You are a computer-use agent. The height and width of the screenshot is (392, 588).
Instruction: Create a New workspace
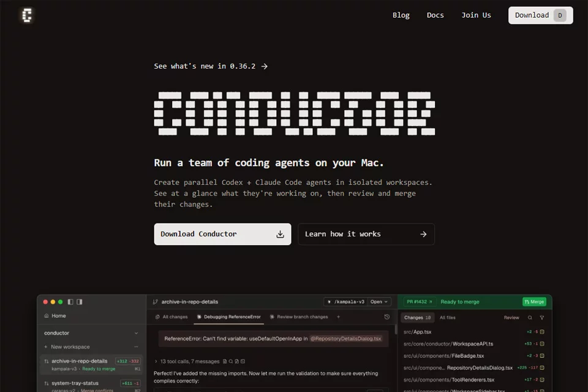click(x=67, y=347)
